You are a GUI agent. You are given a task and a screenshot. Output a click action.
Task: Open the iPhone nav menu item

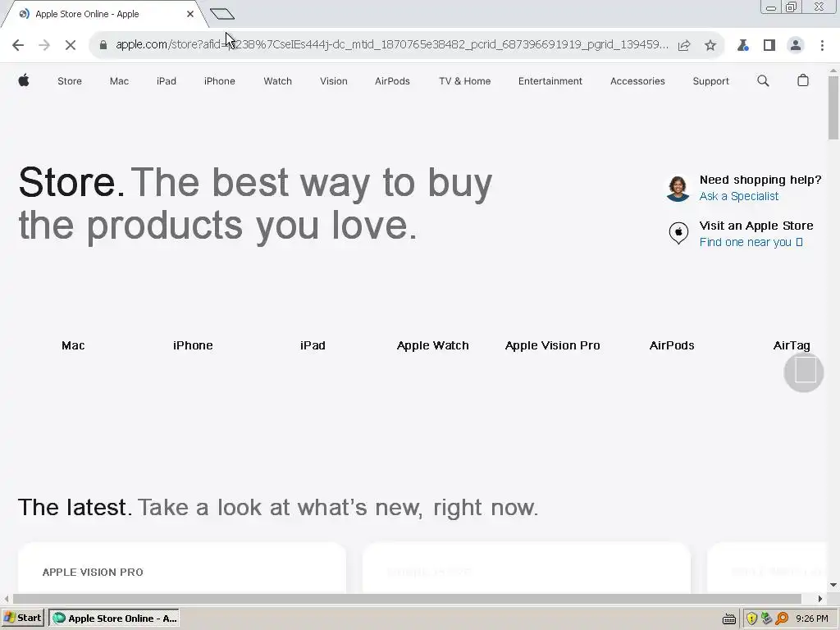coord(220,81)
